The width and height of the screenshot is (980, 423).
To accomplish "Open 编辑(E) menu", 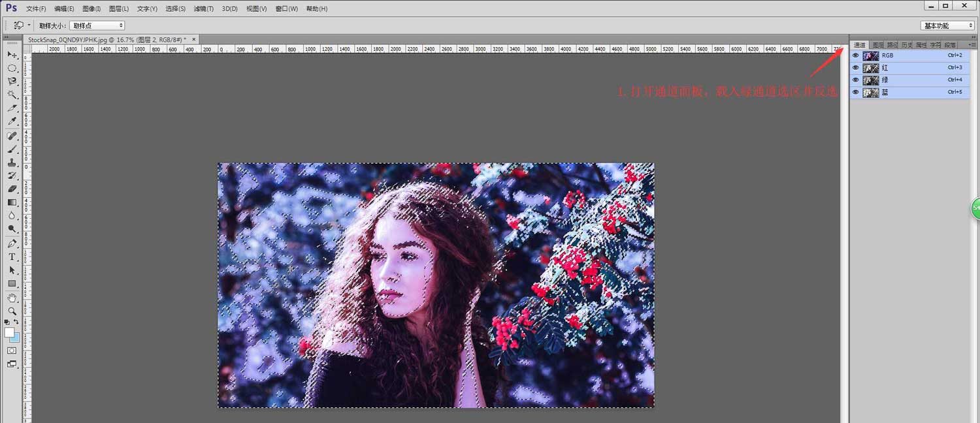I will point(64,9).
